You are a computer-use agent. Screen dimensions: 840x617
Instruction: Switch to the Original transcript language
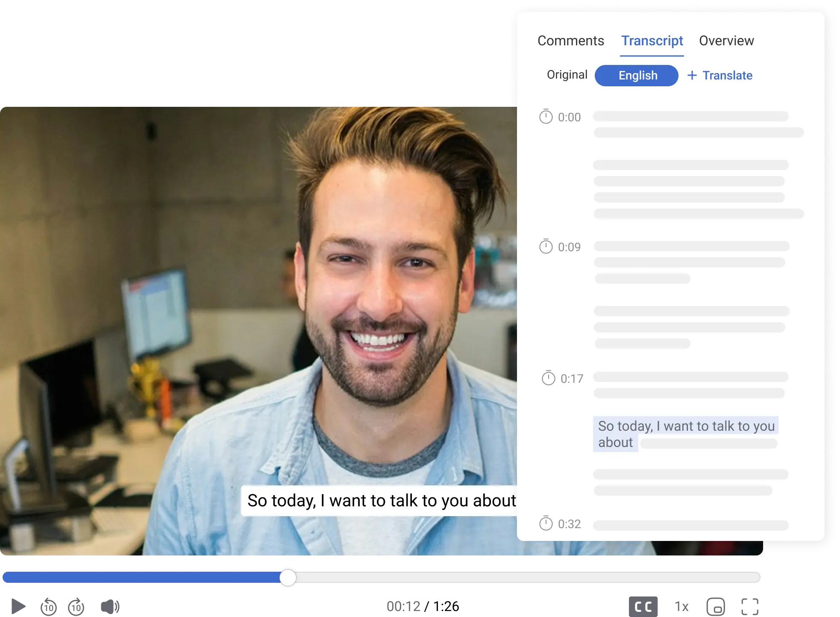(567, 75)
